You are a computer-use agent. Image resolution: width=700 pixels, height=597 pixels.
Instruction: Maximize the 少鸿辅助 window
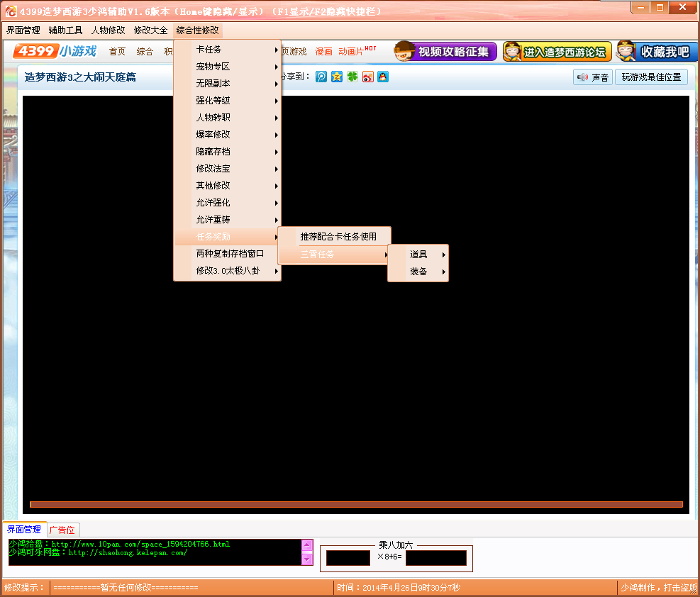point(660,7)
